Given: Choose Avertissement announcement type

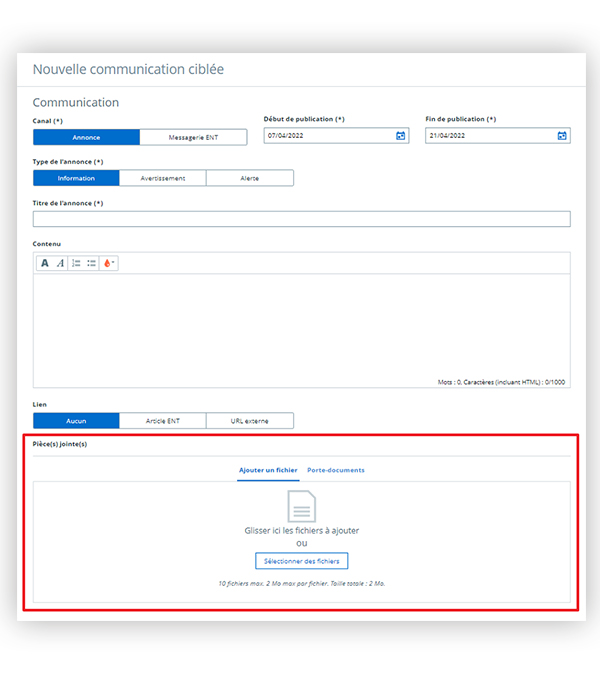Looking at the screenshot, I should coord(163,178).
